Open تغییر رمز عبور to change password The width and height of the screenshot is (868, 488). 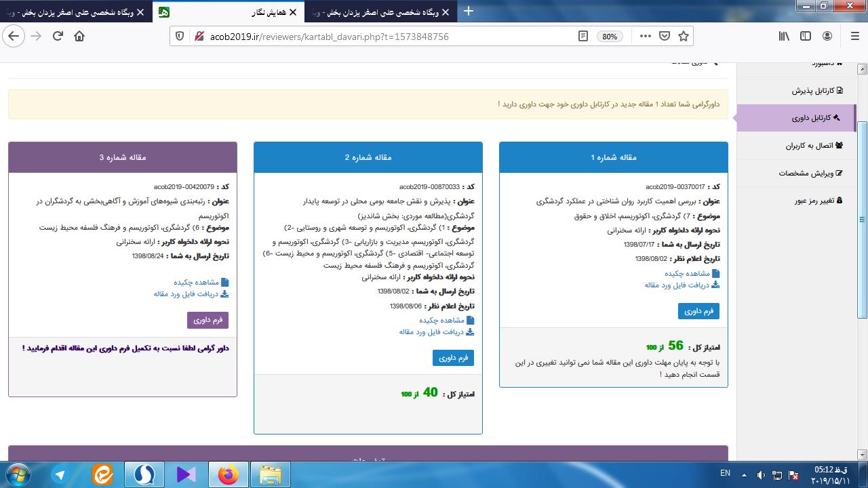pos(816,200)
